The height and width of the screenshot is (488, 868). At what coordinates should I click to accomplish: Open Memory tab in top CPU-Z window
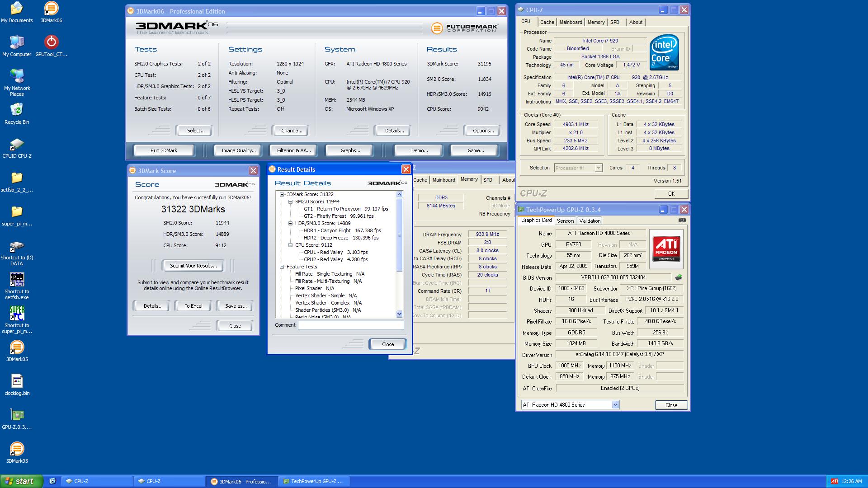(596, 22)
